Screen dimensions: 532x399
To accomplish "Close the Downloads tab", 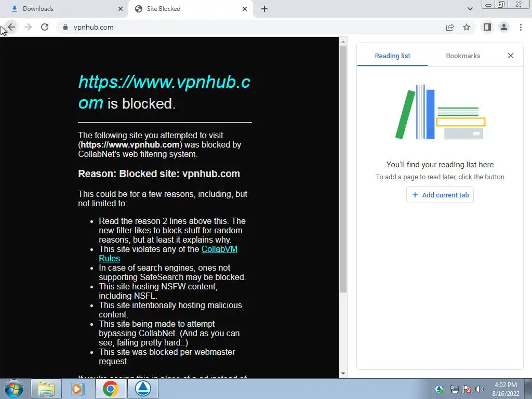I will pos(121,9).
